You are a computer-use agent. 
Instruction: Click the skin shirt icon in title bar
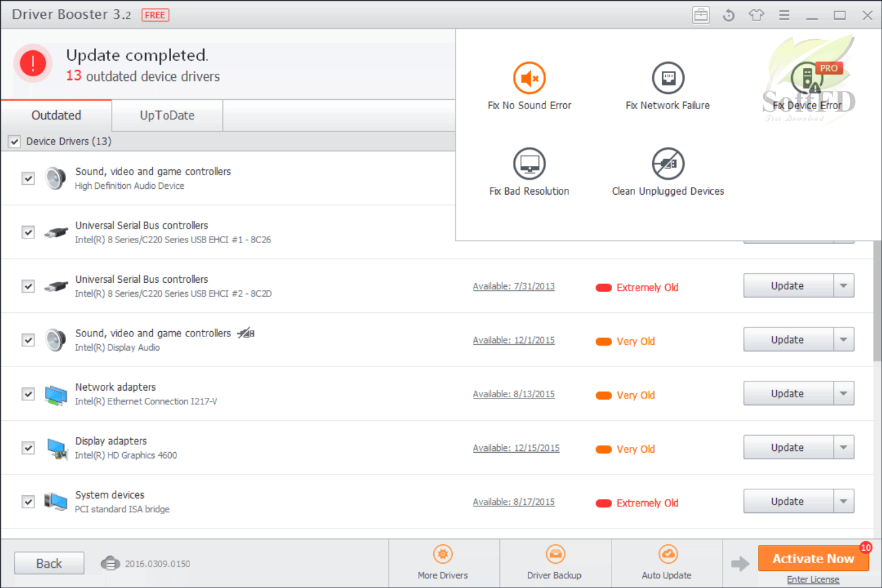coord(757,15)
